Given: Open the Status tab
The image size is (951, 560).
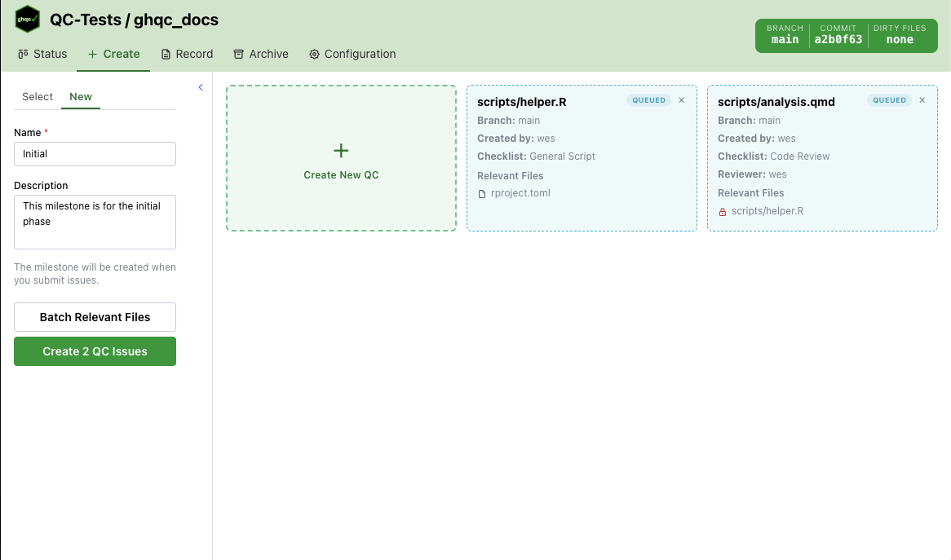Looking at the screenshot, I should click(x=42, y=54).
